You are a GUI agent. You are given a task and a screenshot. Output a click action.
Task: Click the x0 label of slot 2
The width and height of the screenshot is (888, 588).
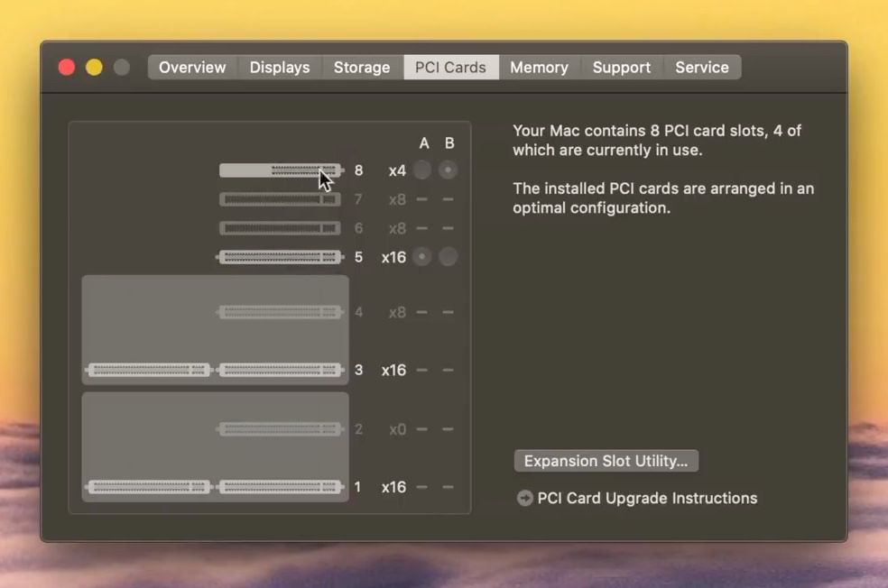click(x=398, y=429)
